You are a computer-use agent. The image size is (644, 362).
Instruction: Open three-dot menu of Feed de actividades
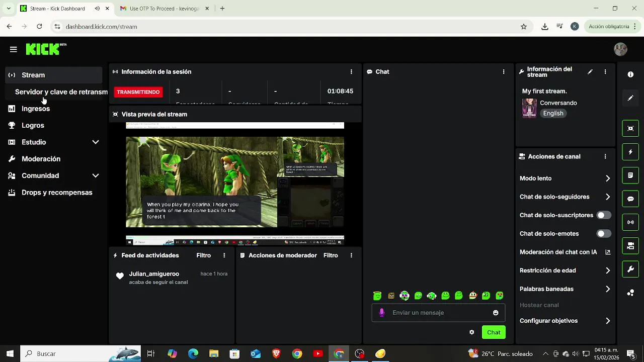(224, 255)
